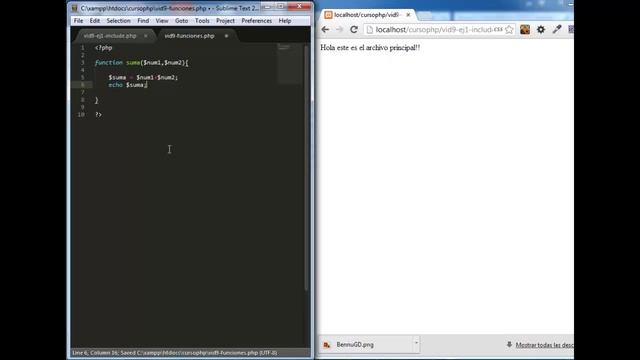Close the localhost/cursophp Chrome tab
This screenshot has width=640, height=360.
(x=408, y=15)
